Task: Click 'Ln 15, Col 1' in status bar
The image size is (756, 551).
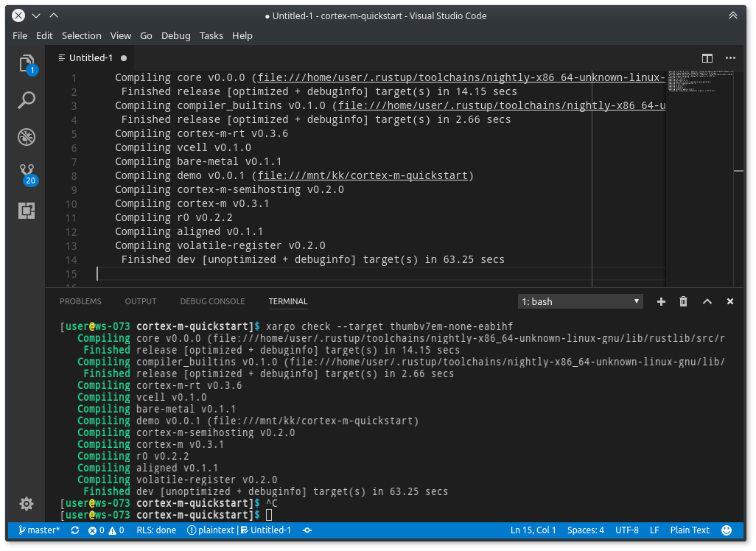Action: (533, 530)
